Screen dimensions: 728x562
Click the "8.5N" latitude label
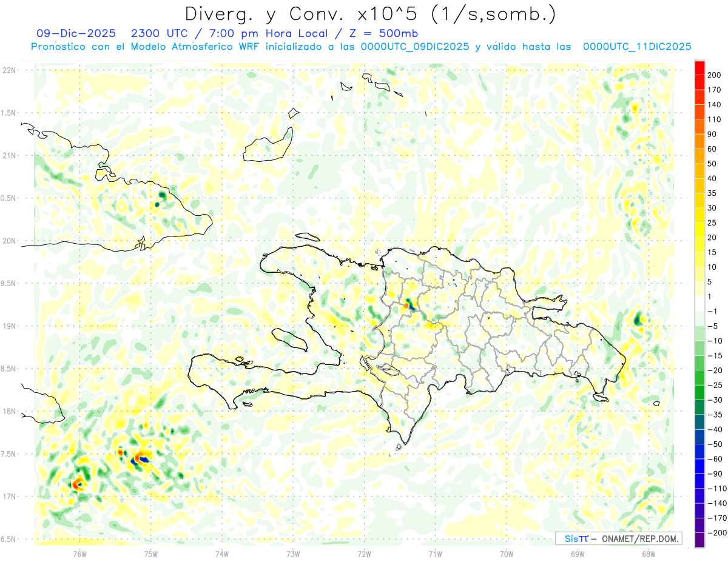click(8, 369)
